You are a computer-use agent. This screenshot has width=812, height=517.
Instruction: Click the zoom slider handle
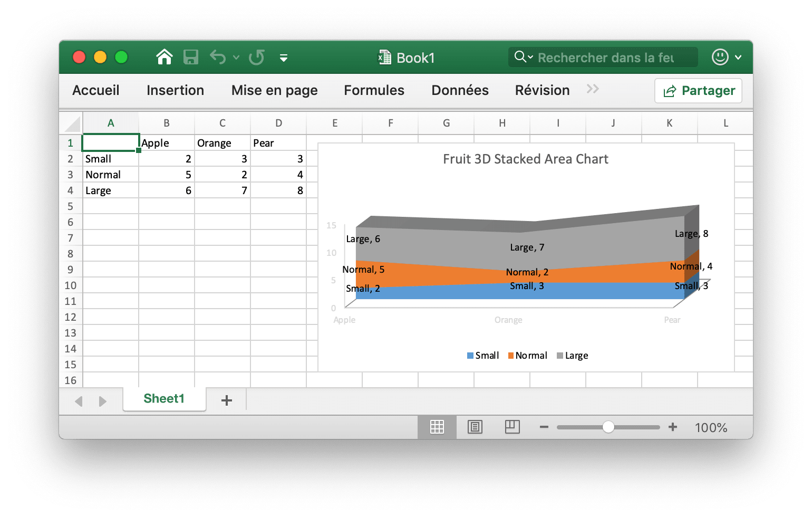click(x=608, y=427)
